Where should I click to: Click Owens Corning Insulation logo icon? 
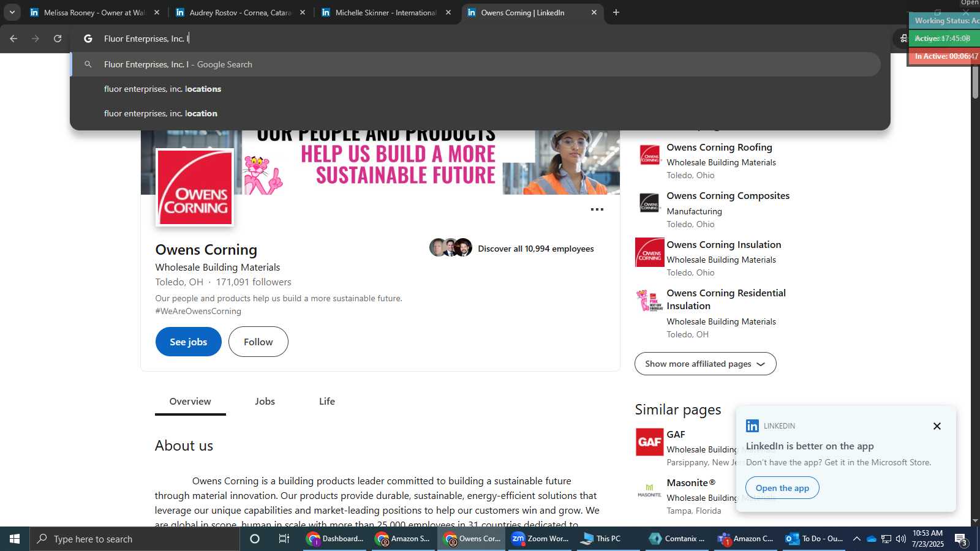tap(649, 252)
